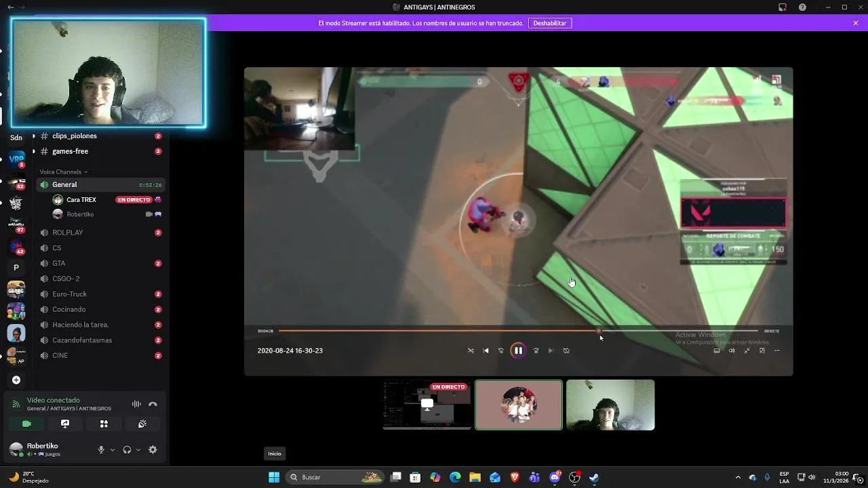The image size is (868, 488).
Task: Open the subtitles/captions icon in player
Action: 717,350
